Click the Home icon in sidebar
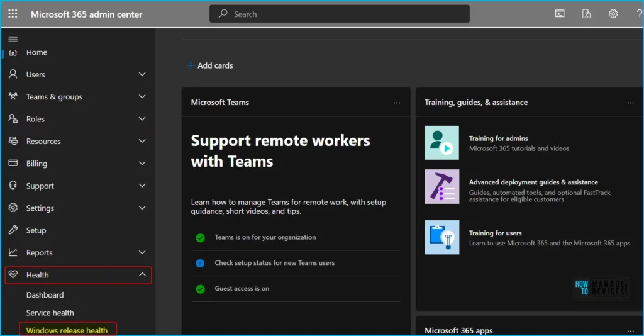 pyautogui.click(x=13, y=53)
